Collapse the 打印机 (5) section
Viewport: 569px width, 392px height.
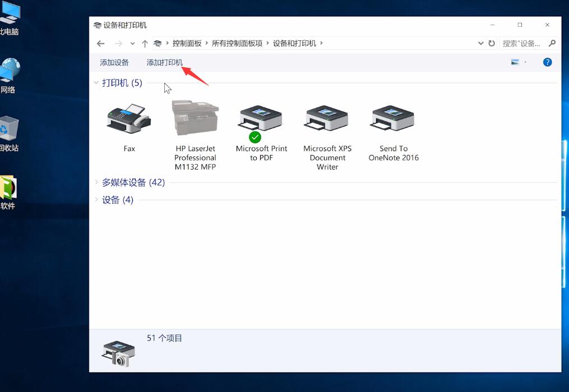pos(96,82)
